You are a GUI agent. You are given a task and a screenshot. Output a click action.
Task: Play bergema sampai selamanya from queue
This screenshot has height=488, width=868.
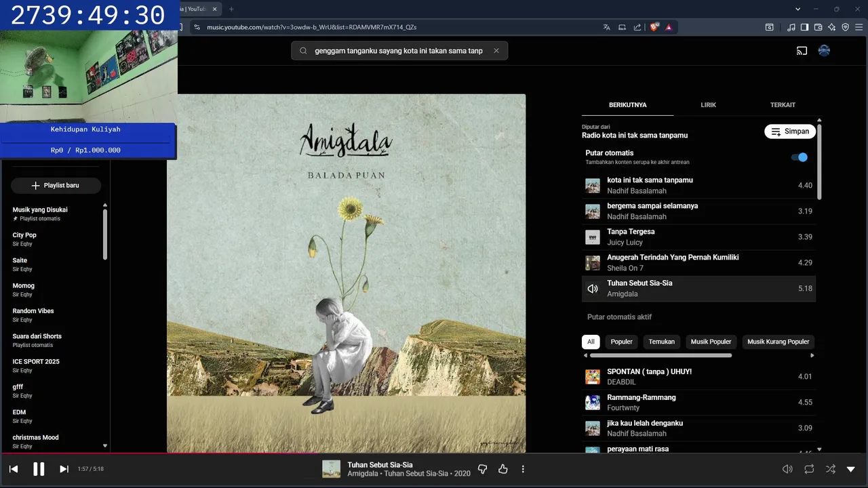pyautogui.click(x=698, y=211)
